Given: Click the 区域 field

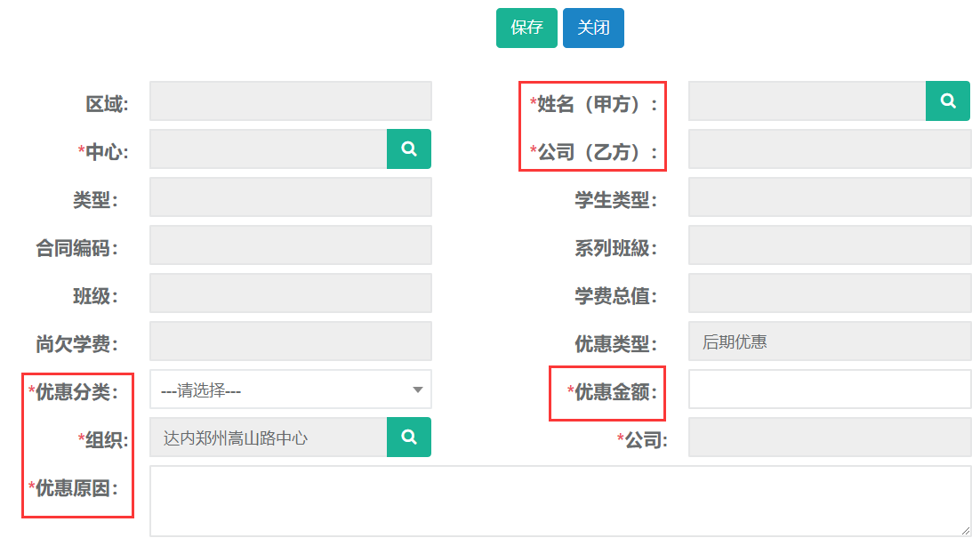Looking at the screenshot, I should coord(291,101).
